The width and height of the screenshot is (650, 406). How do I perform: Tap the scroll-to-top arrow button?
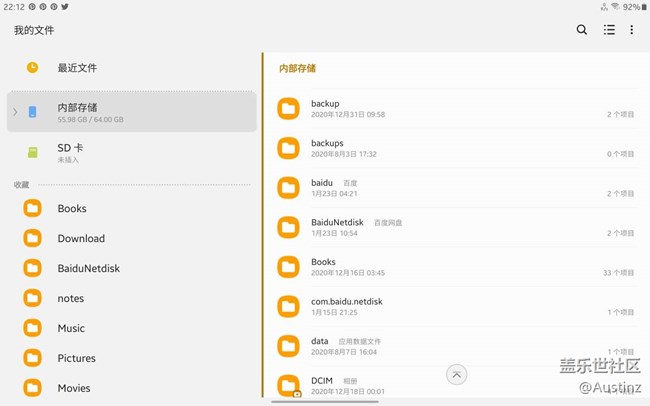[x=456, y=374]
